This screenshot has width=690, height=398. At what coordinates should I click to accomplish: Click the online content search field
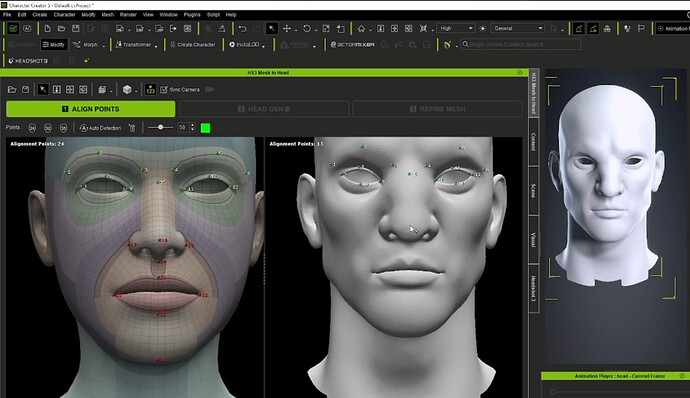(x=521, y=44)
